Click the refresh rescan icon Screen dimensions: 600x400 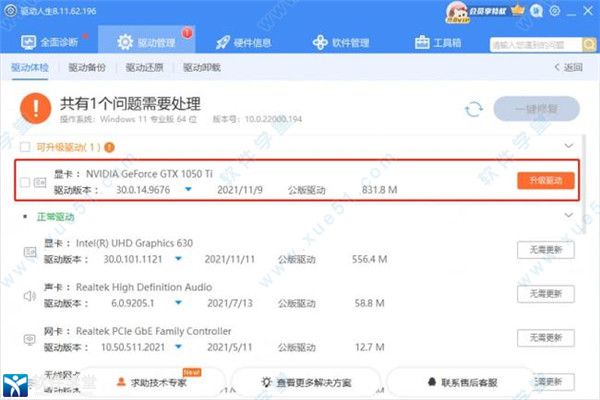coord(474,109)
